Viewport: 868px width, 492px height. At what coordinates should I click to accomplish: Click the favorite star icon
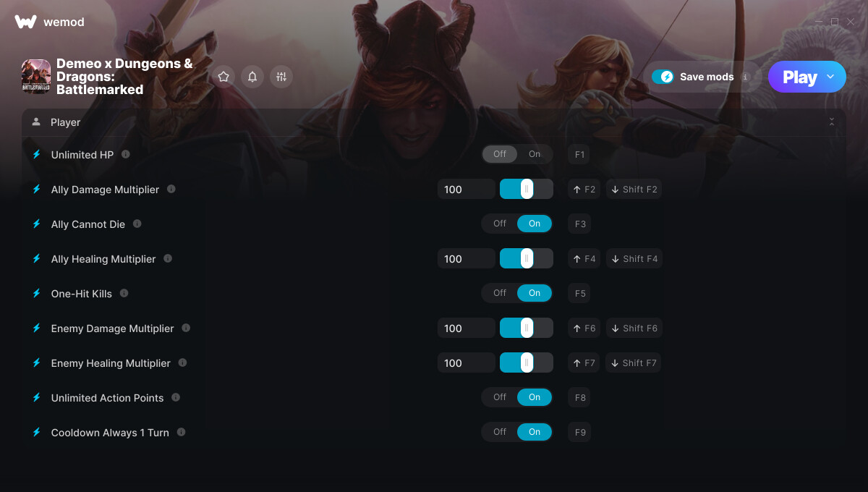(224, 77)
